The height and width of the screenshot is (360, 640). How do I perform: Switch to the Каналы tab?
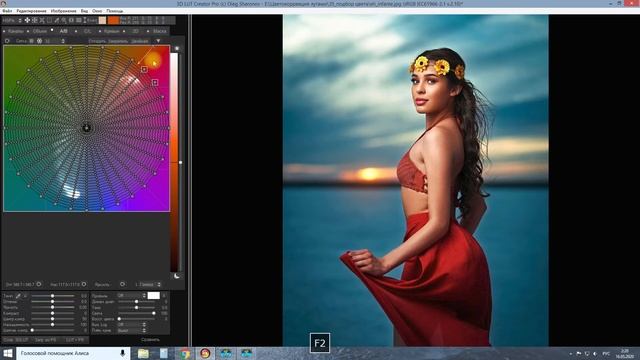(x=16, y=31)
